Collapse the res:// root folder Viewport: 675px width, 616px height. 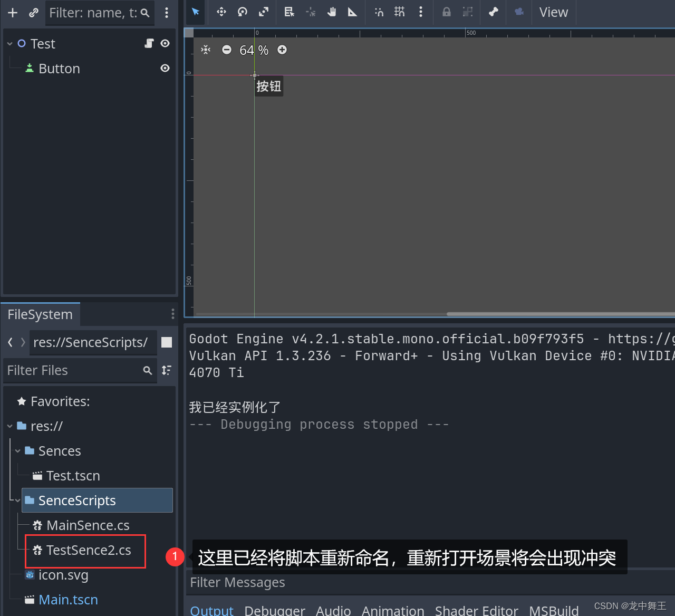click(9, 426)
